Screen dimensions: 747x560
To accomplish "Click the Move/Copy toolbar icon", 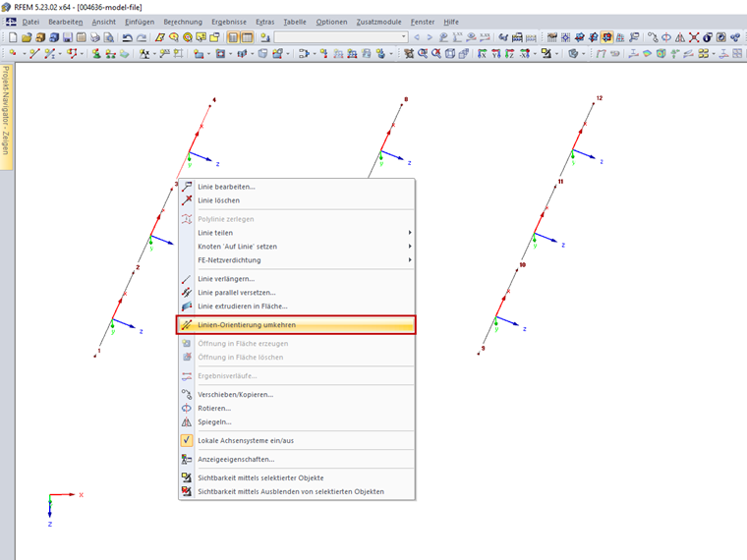I will [653, 37].
